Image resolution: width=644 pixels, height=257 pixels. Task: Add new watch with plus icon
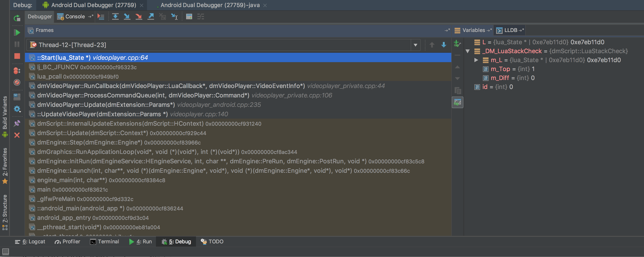click(457, 44)
